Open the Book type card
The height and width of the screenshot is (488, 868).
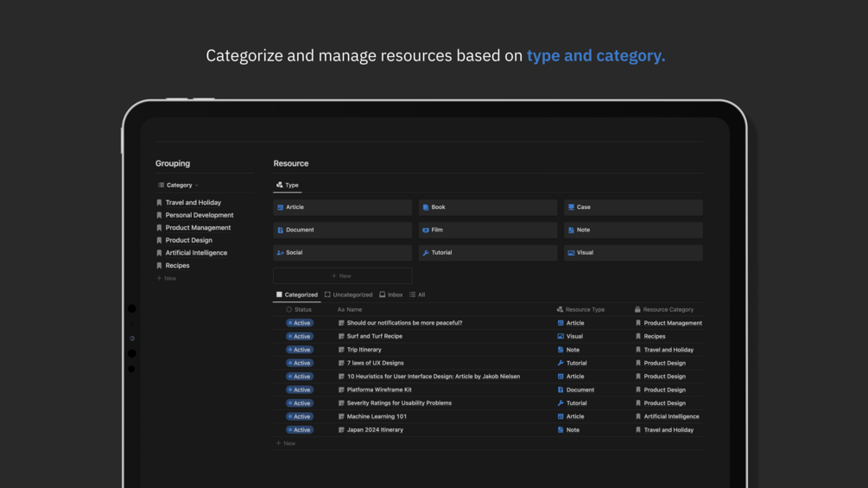point(488,207)
